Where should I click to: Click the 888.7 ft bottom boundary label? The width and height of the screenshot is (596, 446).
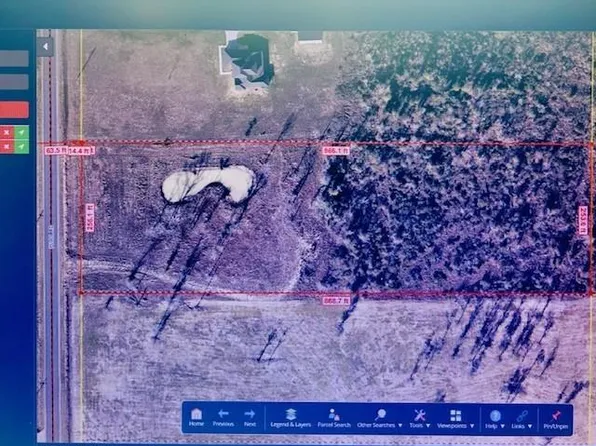point(336,301)
